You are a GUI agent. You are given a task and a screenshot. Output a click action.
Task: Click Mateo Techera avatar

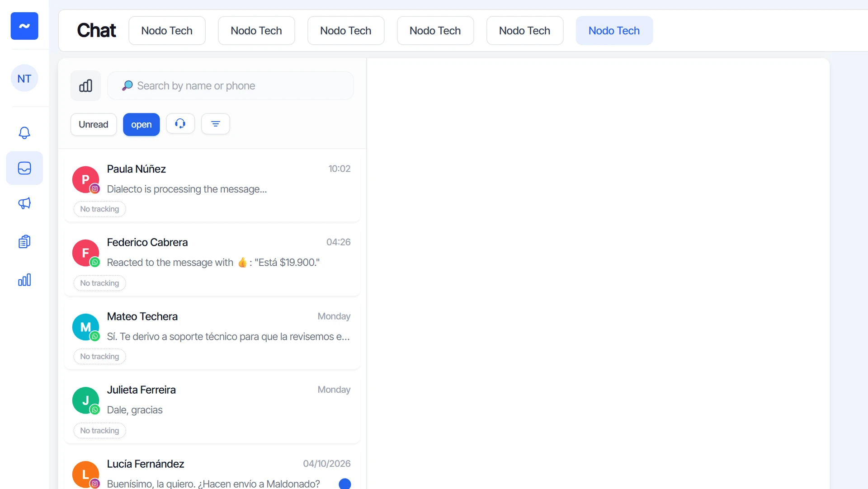(x=85, y=327)
